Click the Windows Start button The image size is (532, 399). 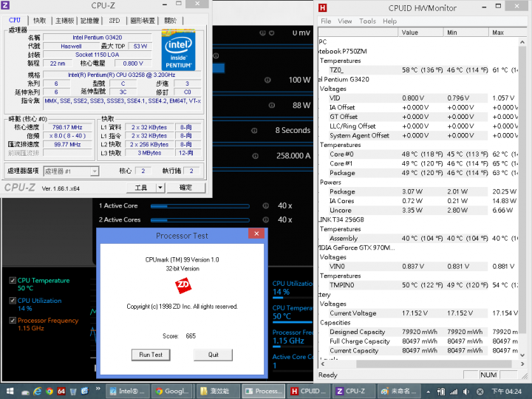[10, 391]
